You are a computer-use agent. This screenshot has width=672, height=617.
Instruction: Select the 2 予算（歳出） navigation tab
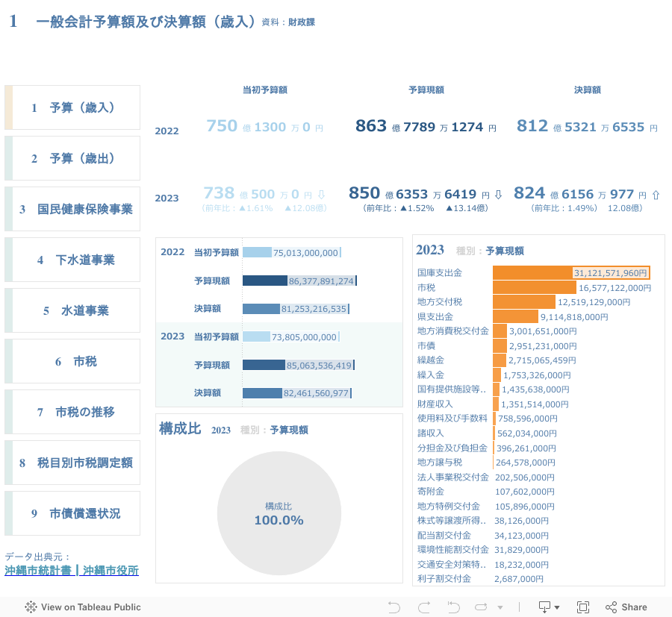click(x=72, y=158)
